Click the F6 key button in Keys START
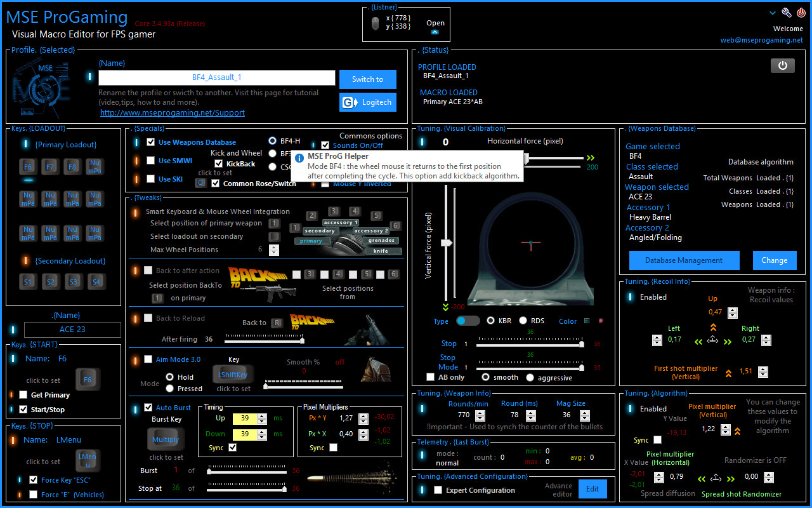This screenshot has height=508, width=812. pyautogui.click(x=88, y=380)
